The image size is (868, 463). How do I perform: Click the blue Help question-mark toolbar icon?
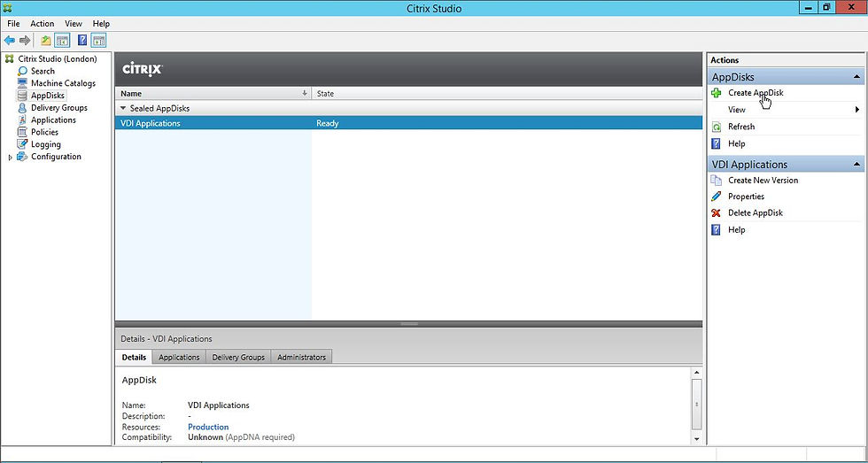[82, 41]
